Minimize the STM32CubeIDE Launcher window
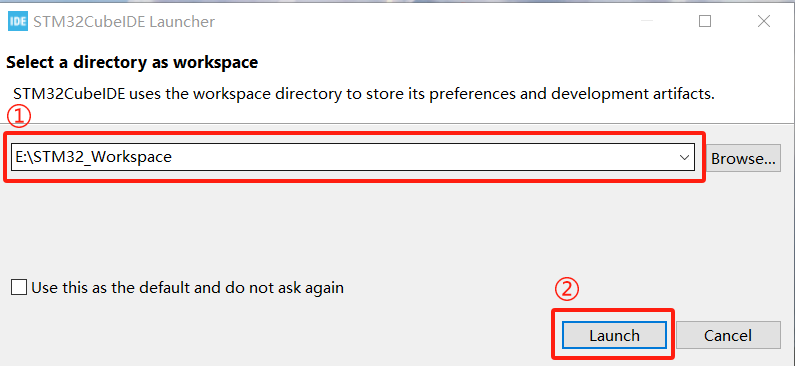 pos(646,21)
